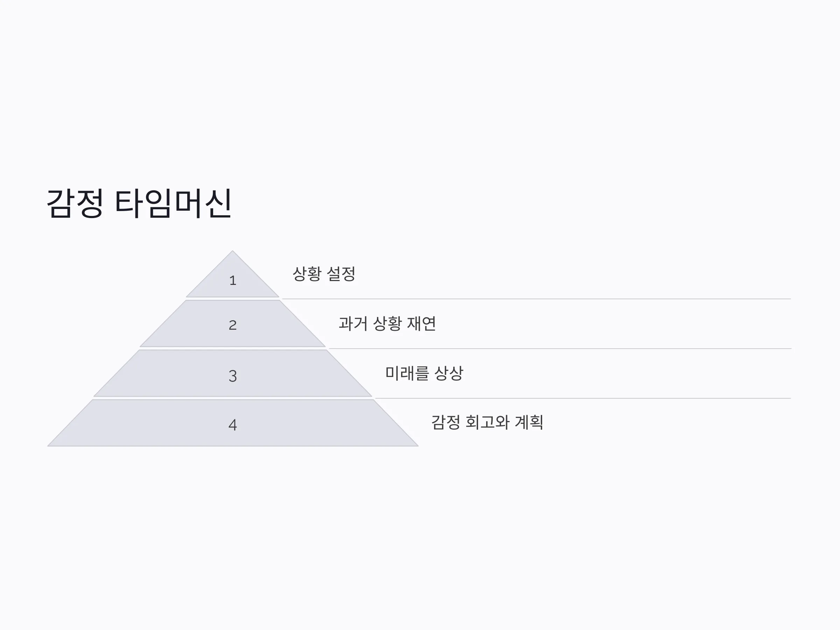Click the word 재연 in the second label
This screenshot has width=840, height=630.
tap(421, 323)
